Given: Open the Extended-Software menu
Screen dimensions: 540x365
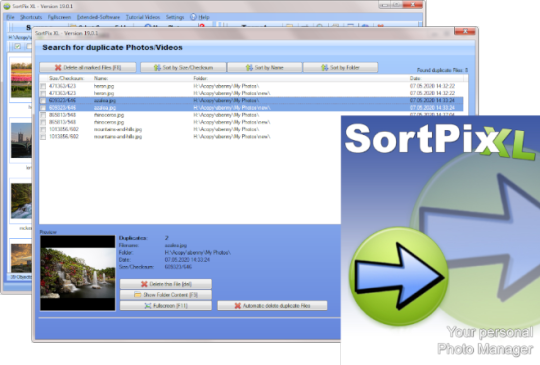Looking at the screenshot, I should click(x=98, y=17).
